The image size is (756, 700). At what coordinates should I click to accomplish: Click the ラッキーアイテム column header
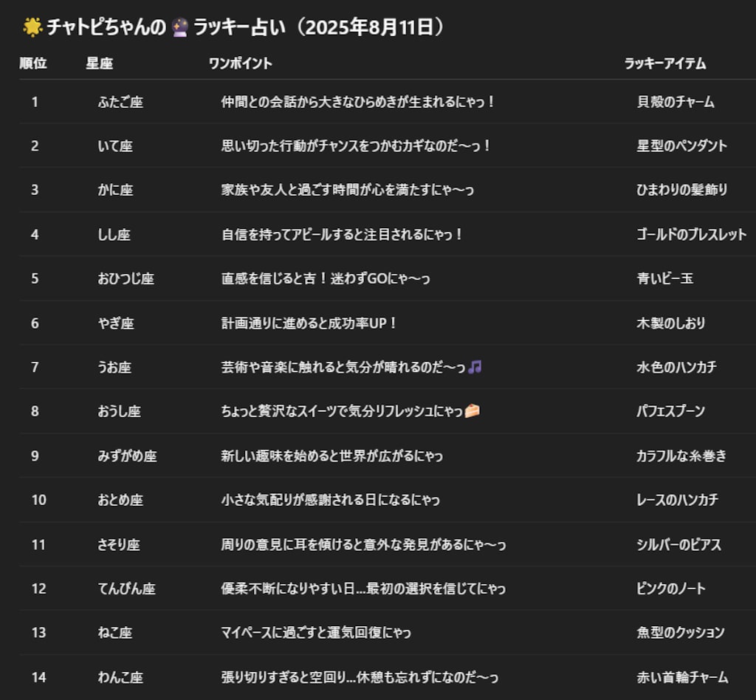(665, 64)
